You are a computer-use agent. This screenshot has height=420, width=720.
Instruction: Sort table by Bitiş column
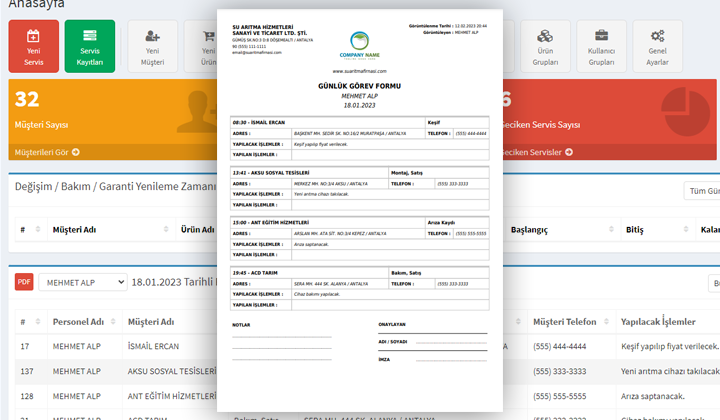[634, 229]
